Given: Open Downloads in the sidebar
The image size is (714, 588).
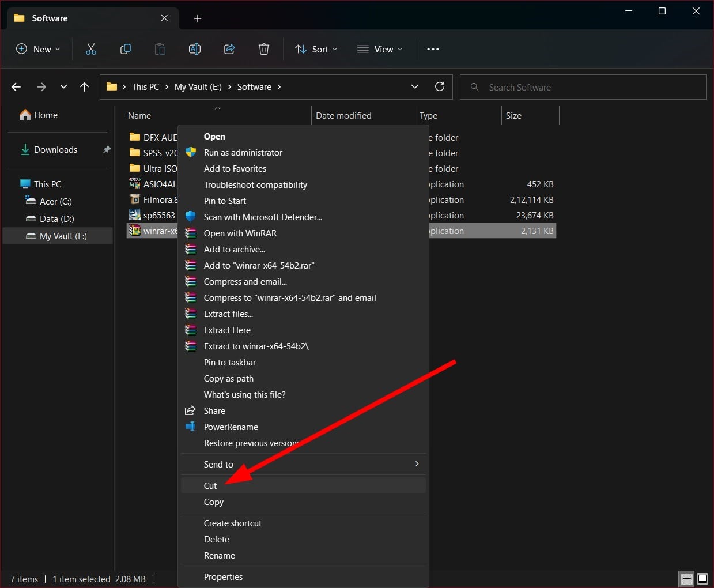Looking at the screenshot, I should pyautogui.click(x=55, y=150).
